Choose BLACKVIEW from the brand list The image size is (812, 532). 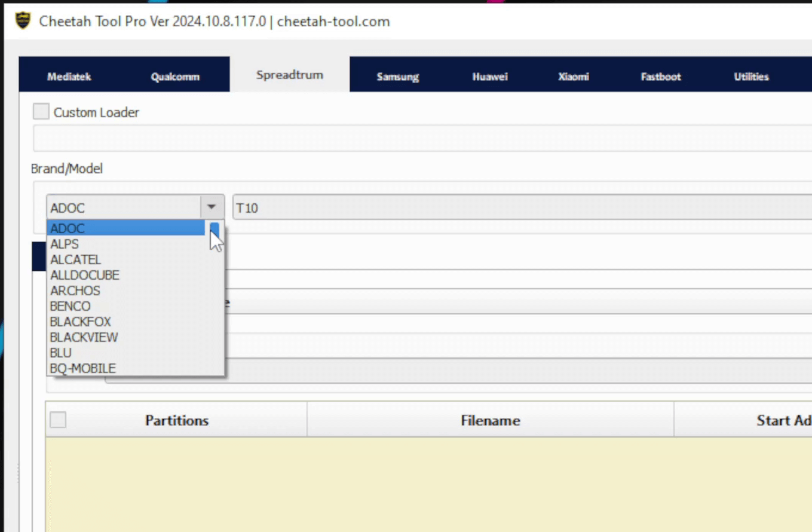pyautogui.click(x=126, y=337)
